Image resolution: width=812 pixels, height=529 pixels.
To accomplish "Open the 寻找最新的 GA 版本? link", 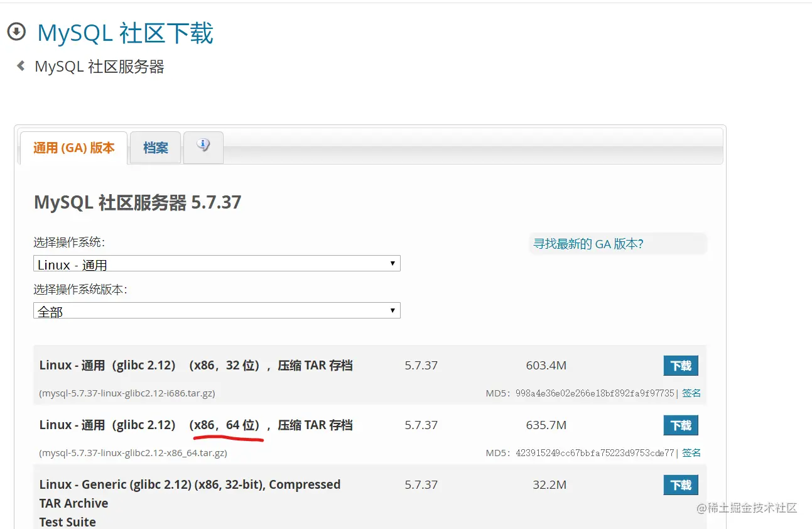I will click(588, 244).
